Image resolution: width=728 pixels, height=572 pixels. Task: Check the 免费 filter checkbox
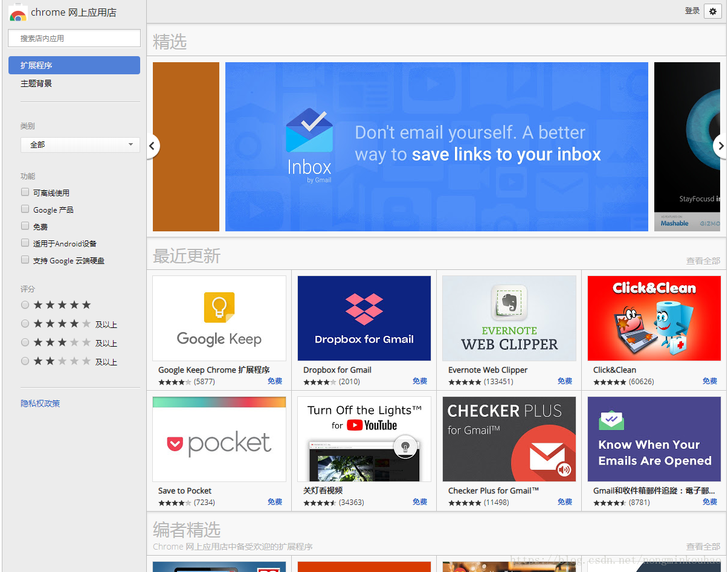pyautogui.click(x=25, y=226)
